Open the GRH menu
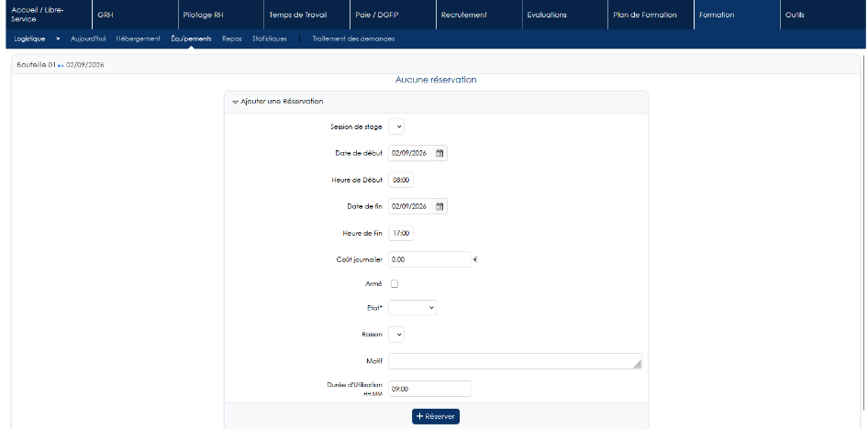 click(135, 15)
